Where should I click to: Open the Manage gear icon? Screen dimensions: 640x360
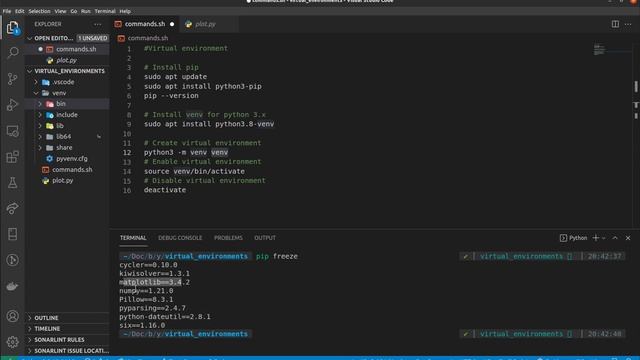[13, 342]
